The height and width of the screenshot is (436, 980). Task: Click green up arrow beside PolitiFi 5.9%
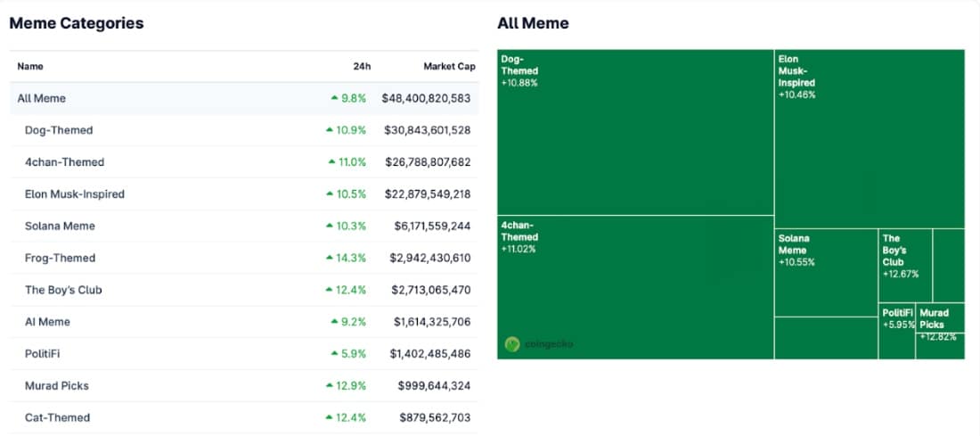[x=334, y=354]
